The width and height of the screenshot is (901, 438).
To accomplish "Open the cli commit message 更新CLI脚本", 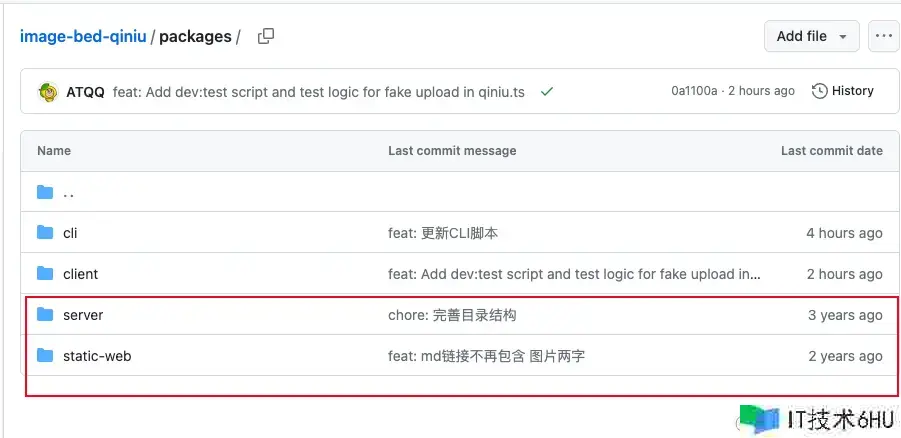I will [443, 233].
